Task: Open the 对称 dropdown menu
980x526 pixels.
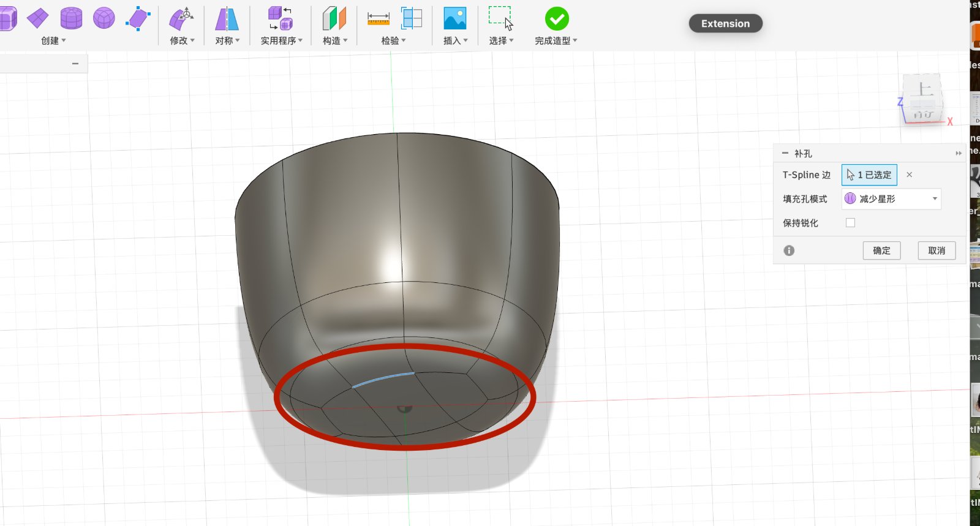Action: [227, 40]
